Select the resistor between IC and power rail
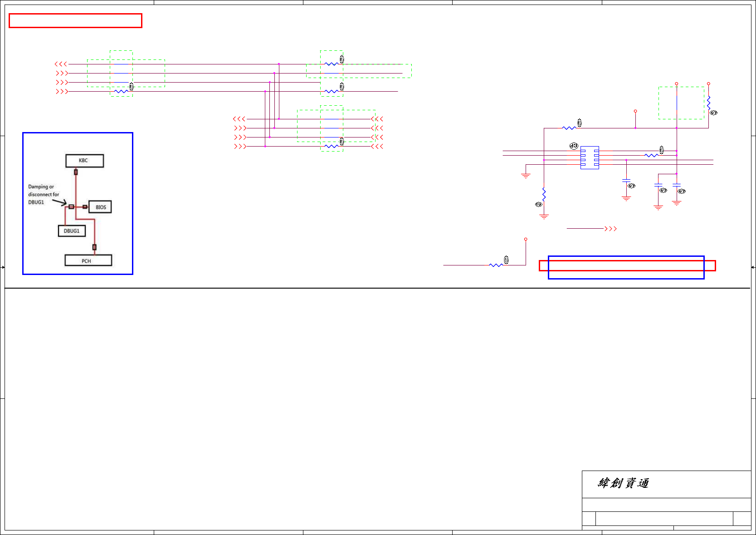Image resolution: width=756 pixels, height=535 pixels. [x=651, y=155]
